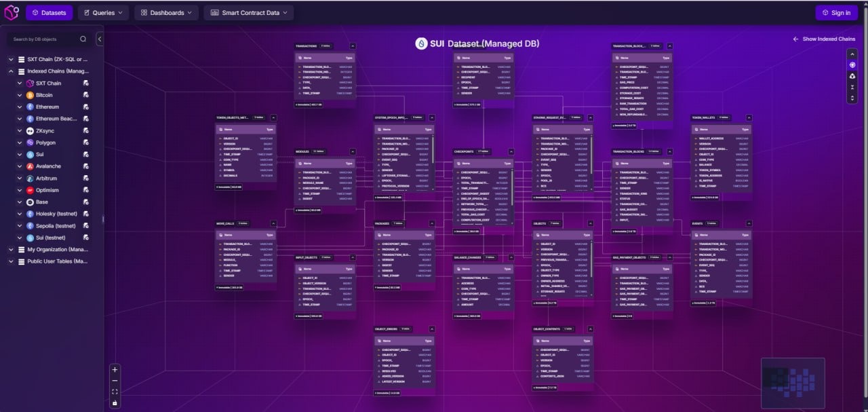Viewport: 868px width, 412px height.
Task: Select the highlighted circular view mode icon
Action: pyautogui.click(x=852, y=65)
